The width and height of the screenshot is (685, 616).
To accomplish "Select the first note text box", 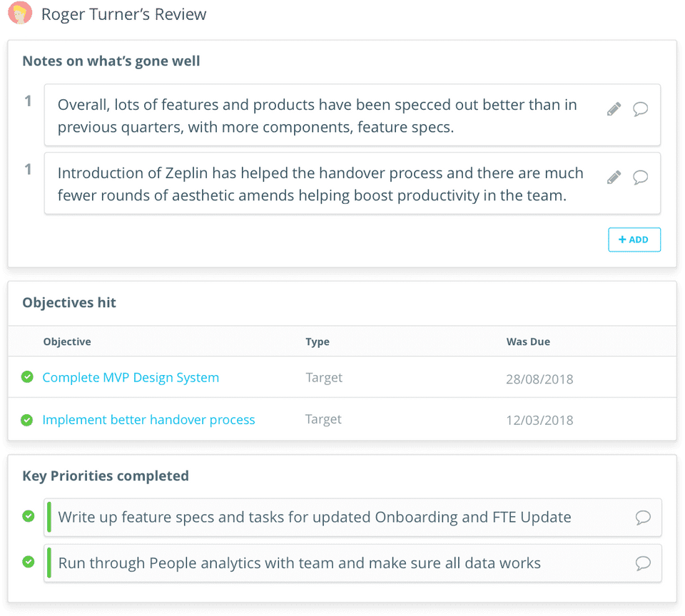I will coord(317,115).
